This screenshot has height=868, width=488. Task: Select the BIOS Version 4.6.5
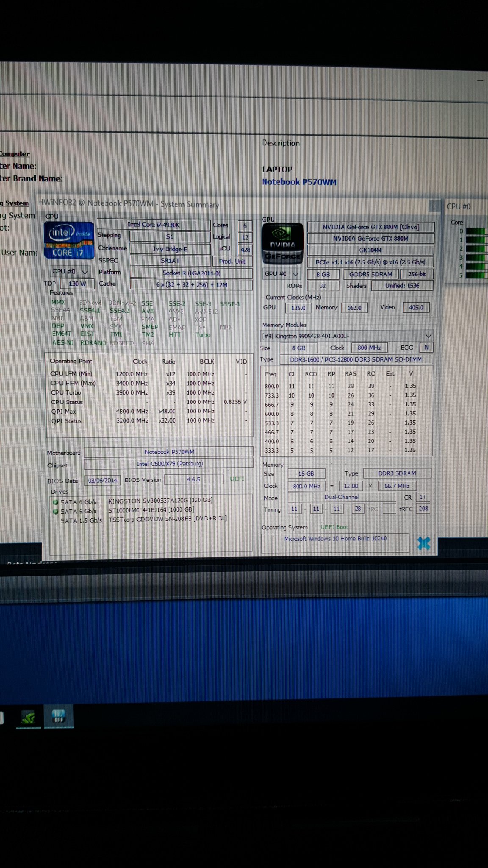[x=194, y=479]
